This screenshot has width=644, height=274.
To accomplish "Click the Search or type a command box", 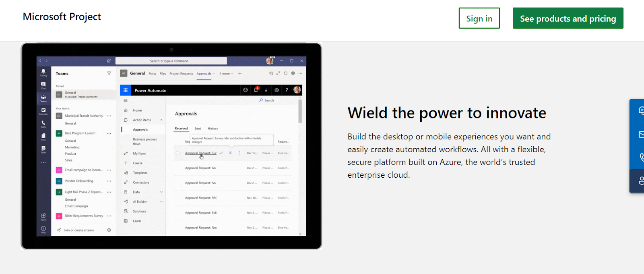I will (x=171, y=61).
